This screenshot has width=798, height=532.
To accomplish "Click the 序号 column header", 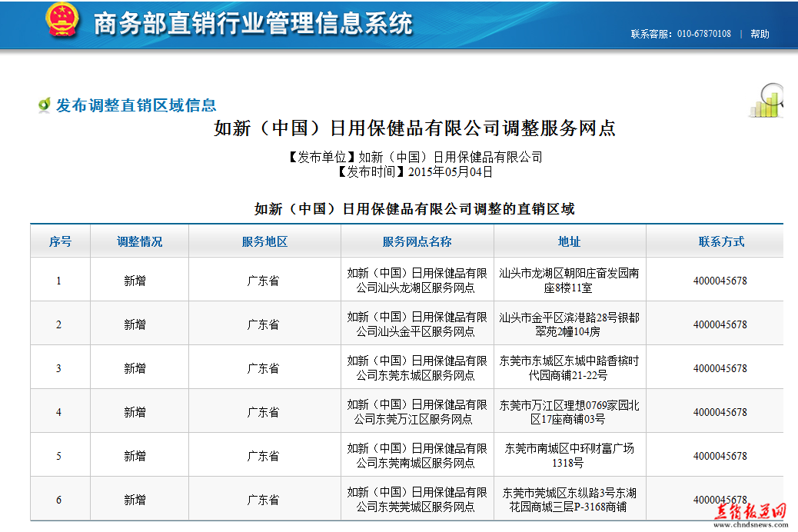I will [60, 241].
